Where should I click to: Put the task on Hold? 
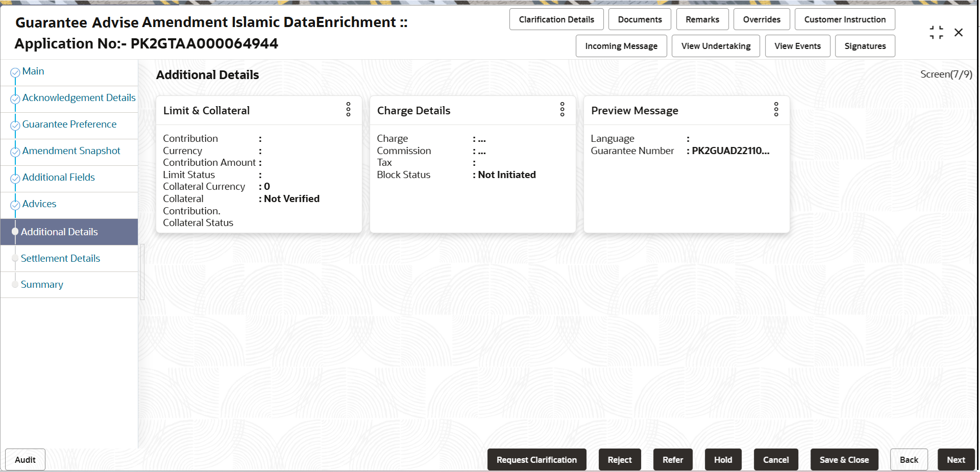click(723, 460)
